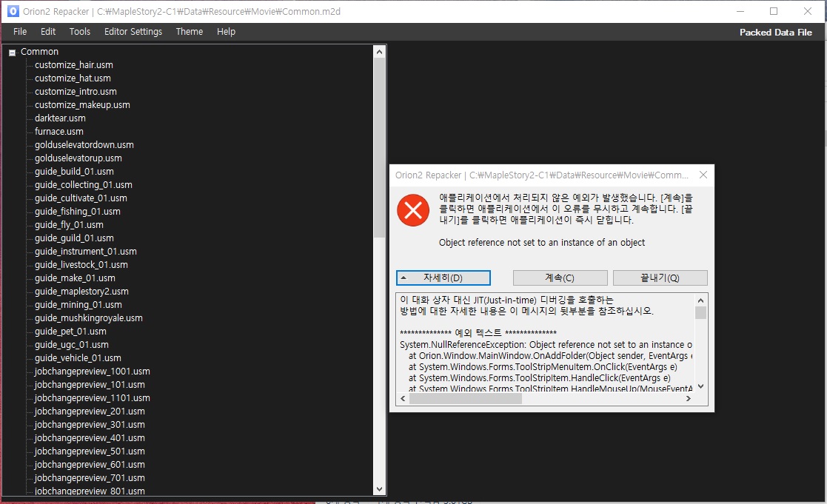Click the Packed Data File label
Viewport: 827px width, 504px height.
775,32
